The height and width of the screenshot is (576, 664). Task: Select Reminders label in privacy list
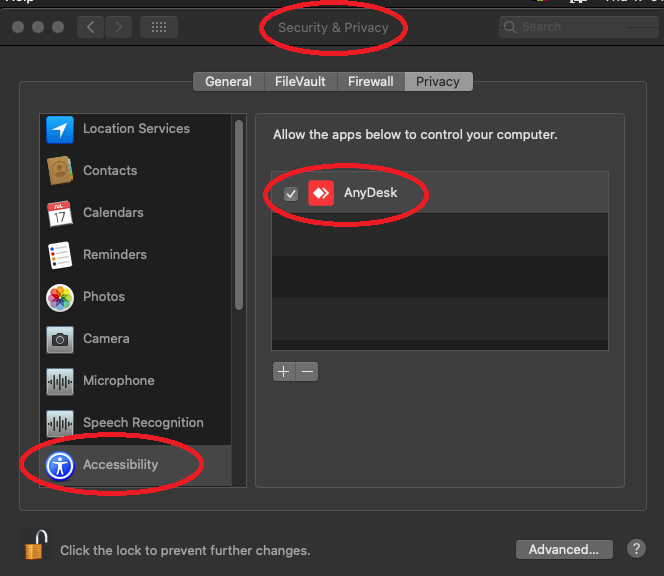coord(115,254)
